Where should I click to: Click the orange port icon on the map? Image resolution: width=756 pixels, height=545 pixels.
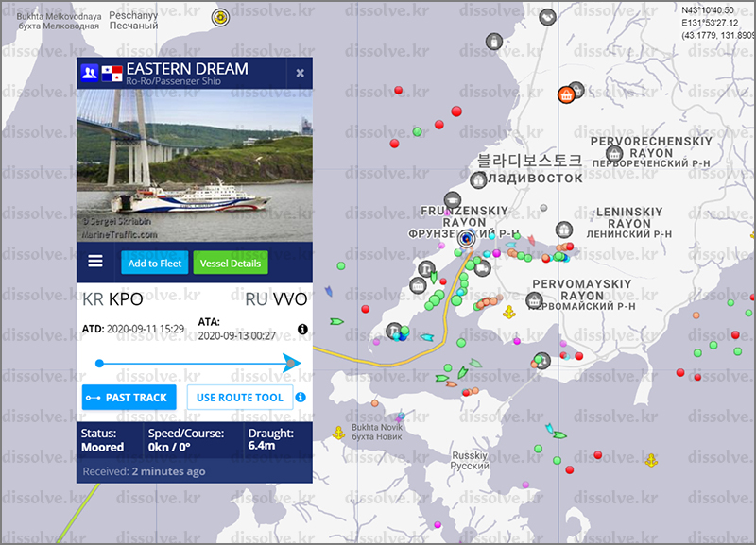pyautogui.click(x=566, y=94)
